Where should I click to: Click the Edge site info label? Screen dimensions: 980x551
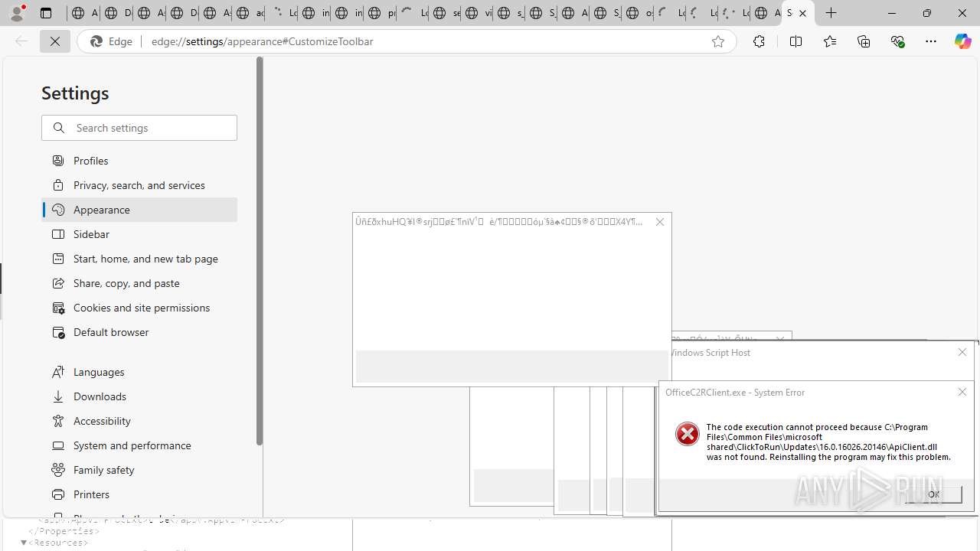coord(113,41)
